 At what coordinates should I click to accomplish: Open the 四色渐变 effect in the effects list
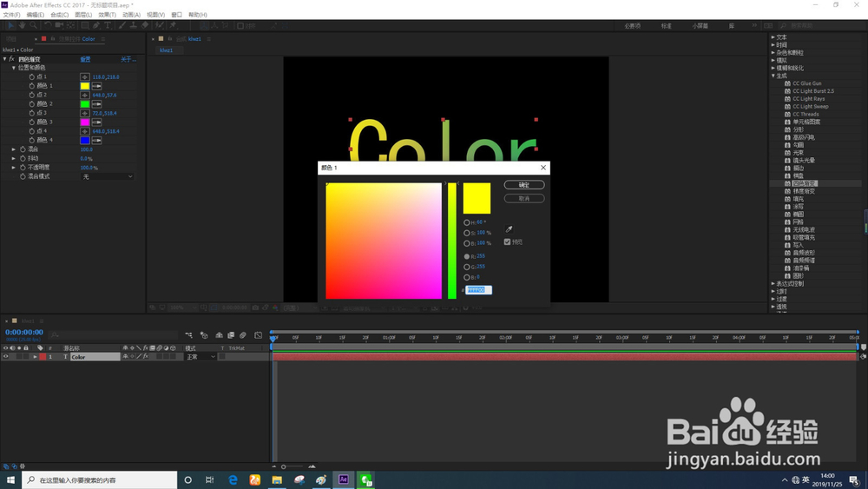(804, 183)
